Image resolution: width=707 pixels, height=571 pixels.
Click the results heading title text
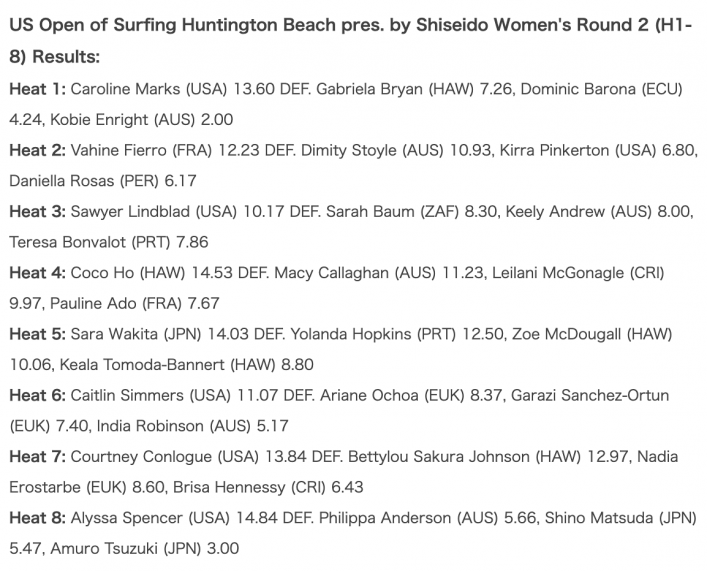coord(350,41)
